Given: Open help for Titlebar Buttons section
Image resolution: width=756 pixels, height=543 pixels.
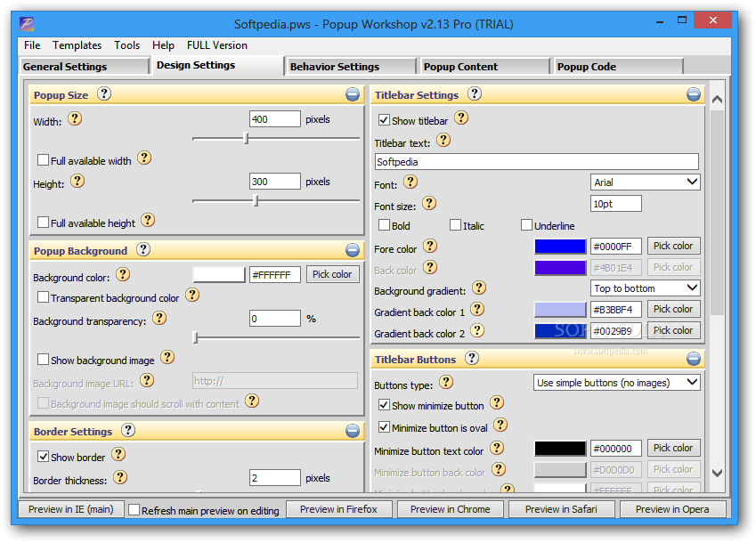Looking at the screenshot, I should [472, 358].
